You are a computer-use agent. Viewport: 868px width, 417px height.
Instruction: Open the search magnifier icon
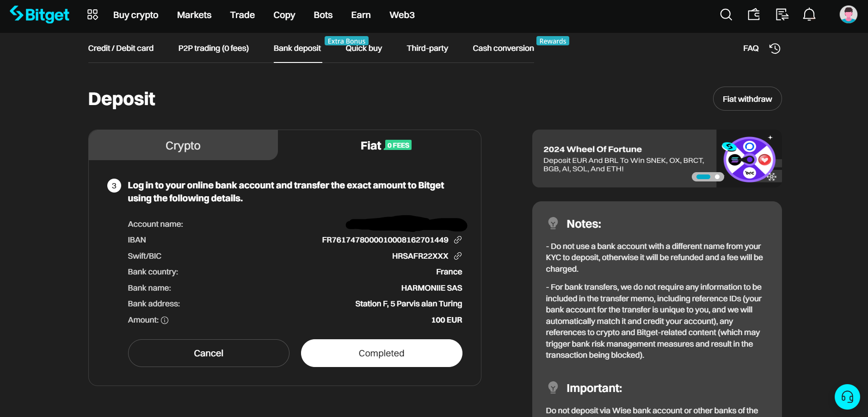click(726, 15)
